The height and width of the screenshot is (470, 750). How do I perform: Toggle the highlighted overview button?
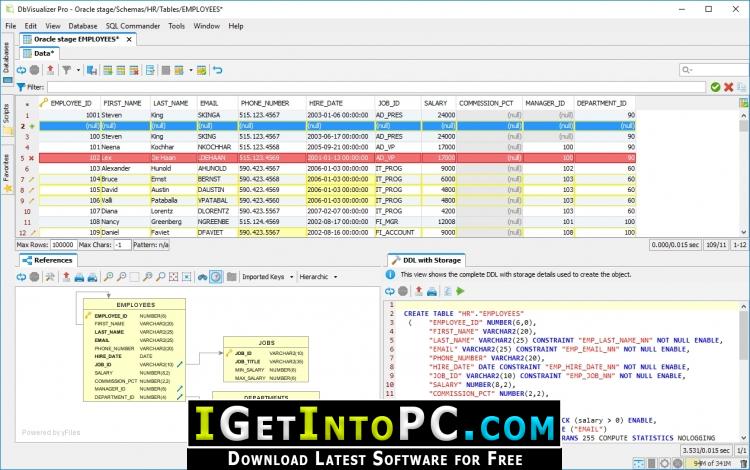pos(216,277)
